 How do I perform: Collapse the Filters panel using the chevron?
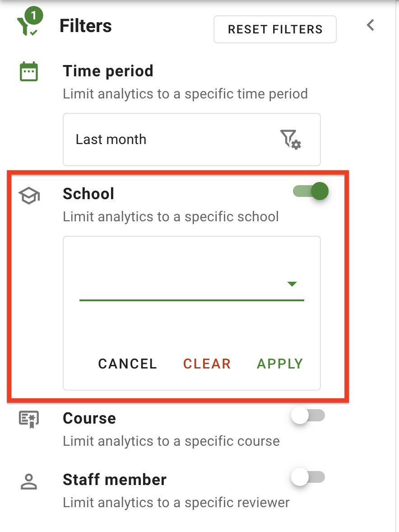click(370, 26)
